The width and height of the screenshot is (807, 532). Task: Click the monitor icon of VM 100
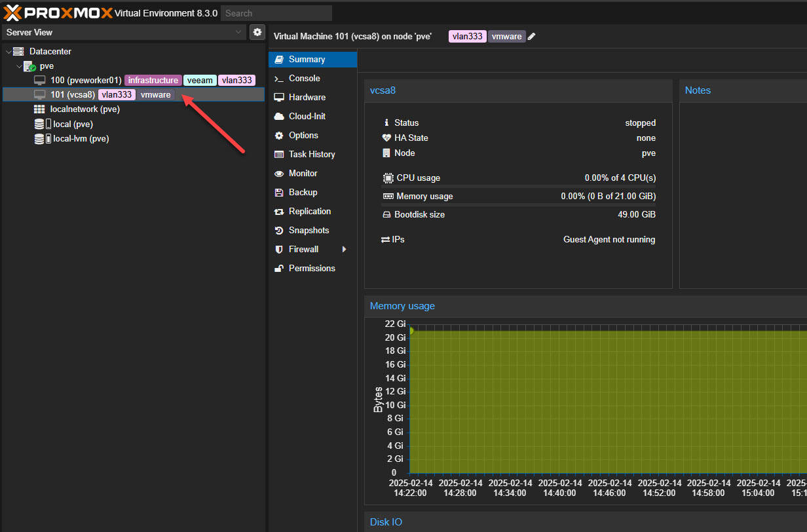coord(40,80)
